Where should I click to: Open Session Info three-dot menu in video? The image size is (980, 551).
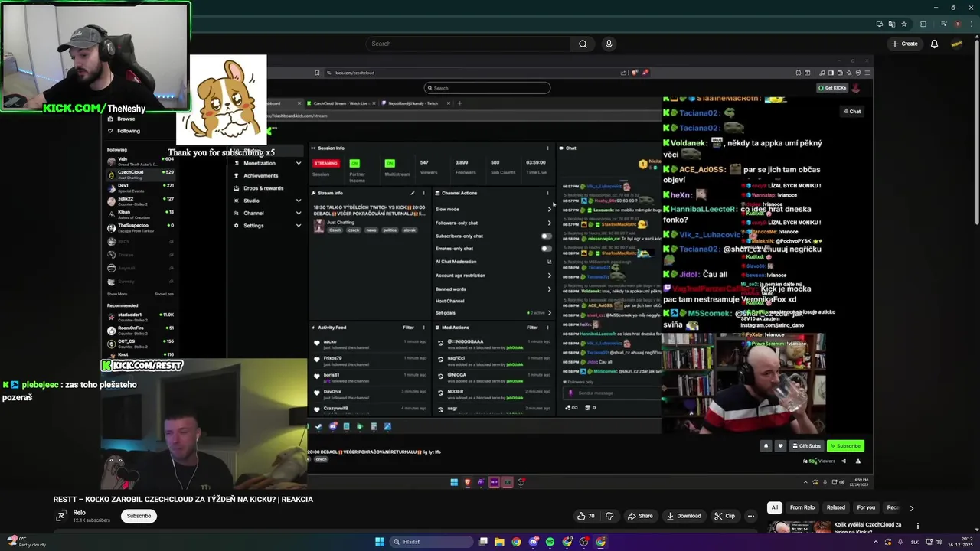point(547,148)
